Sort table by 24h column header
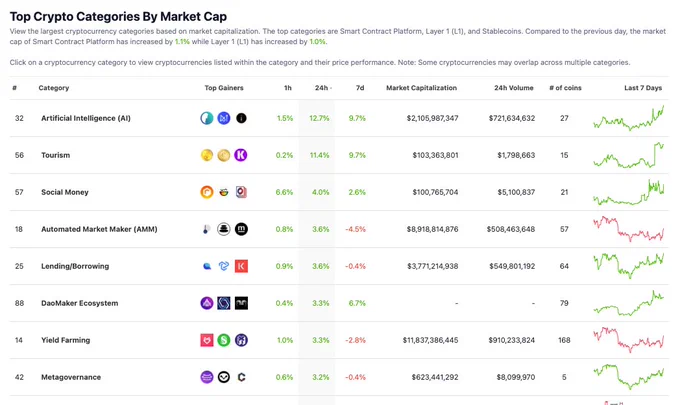This screenshot has width=680, height=405. (323, 88)
